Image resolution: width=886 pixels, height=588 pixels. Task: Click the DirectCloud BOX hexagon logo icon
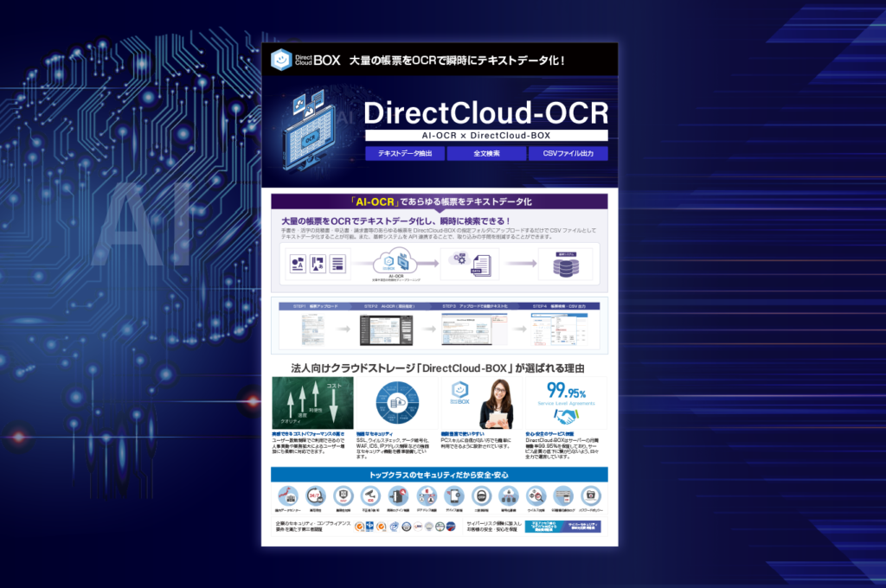(280, 59)
